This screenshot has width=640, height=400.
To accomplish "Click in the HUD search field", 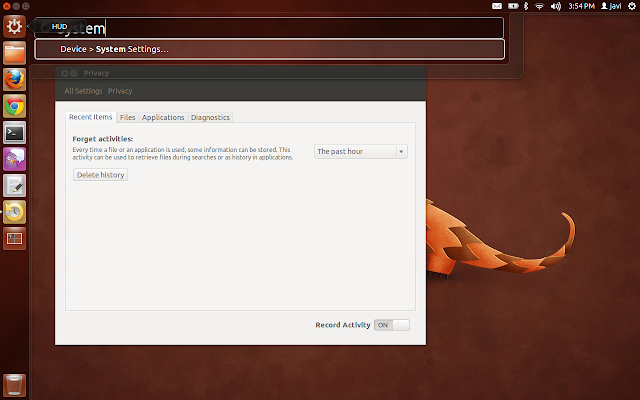I will (269, 28).
